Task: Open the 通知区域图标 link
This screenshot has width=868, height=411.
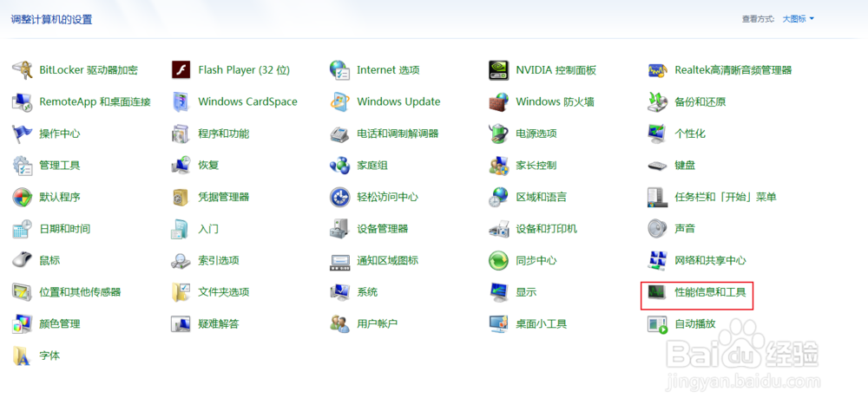Action: click(x=387, y=260)
